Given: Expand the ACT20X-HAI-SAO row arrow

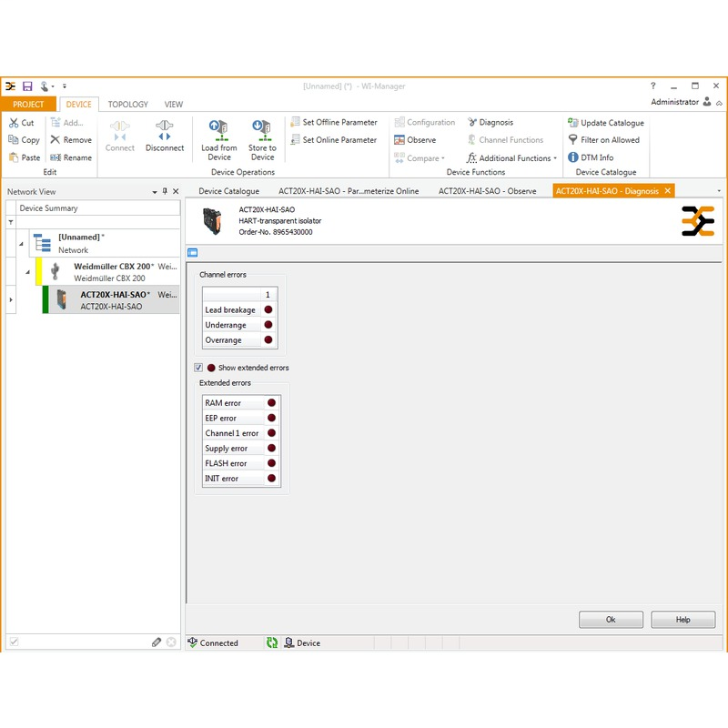Looking at the screenshot, I should click(x=11, y=300).
